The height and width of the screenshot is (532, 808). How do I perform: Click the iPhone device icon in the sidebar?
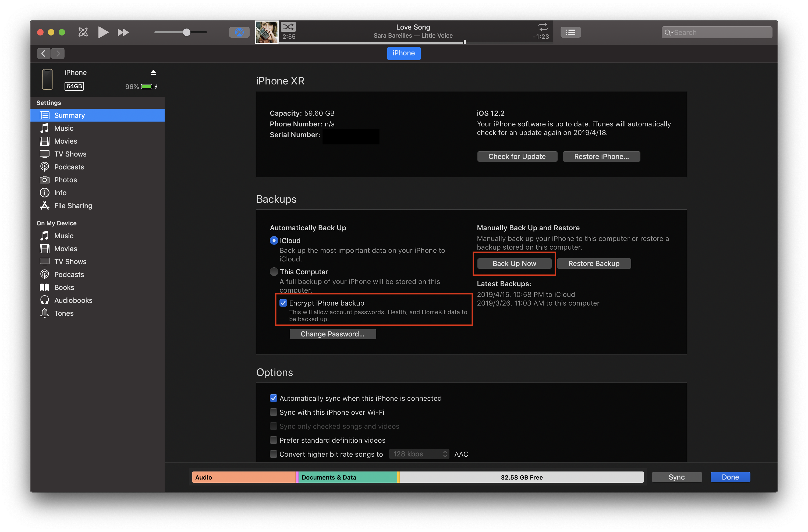(x=47, y=79)
